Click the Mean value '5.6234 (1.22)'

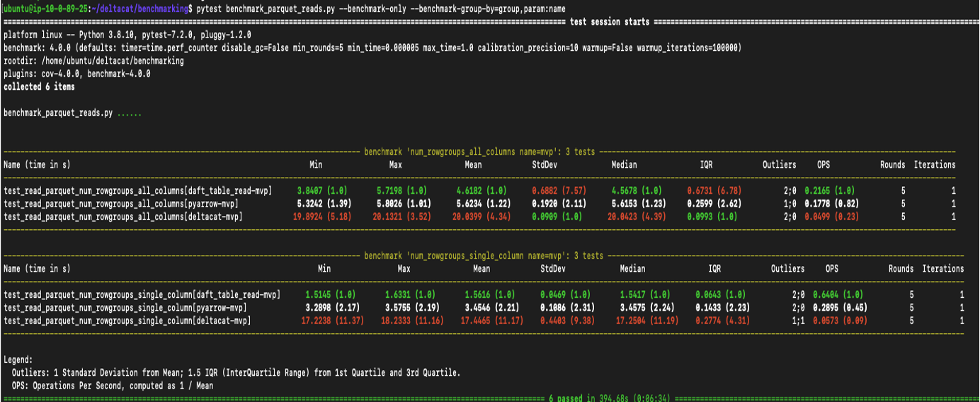(x=484, y=204)
